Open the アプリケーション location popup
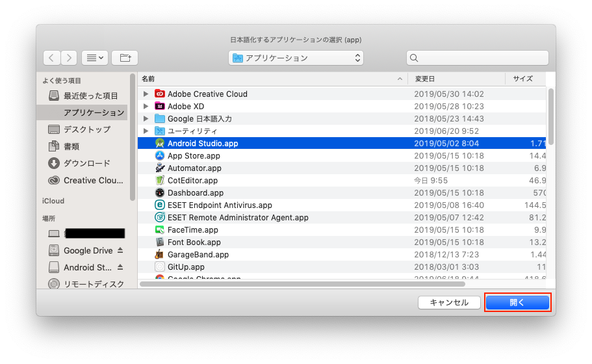The width and height of the screenshot is (592, 364). (296, 58)
